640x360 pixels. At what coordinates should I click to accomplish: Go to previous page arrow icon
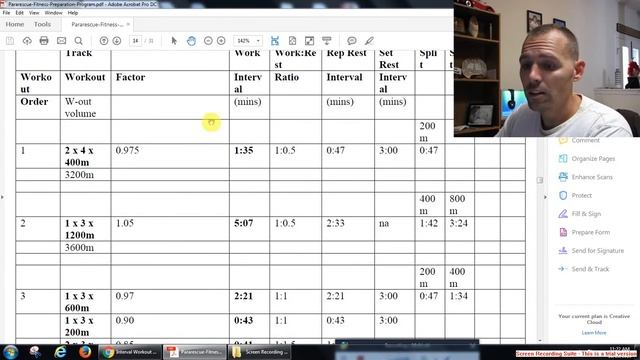click(104, 41)
